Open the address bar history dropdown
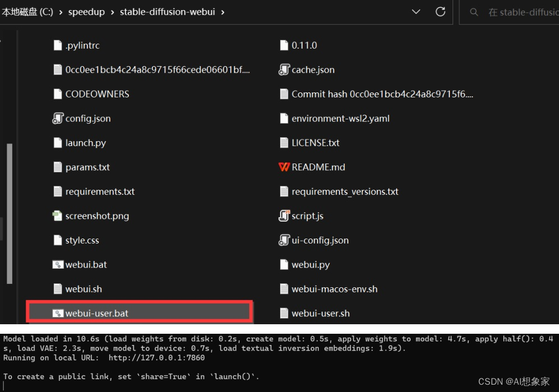This screenshot has height=392, width=559. click(416, 12)
